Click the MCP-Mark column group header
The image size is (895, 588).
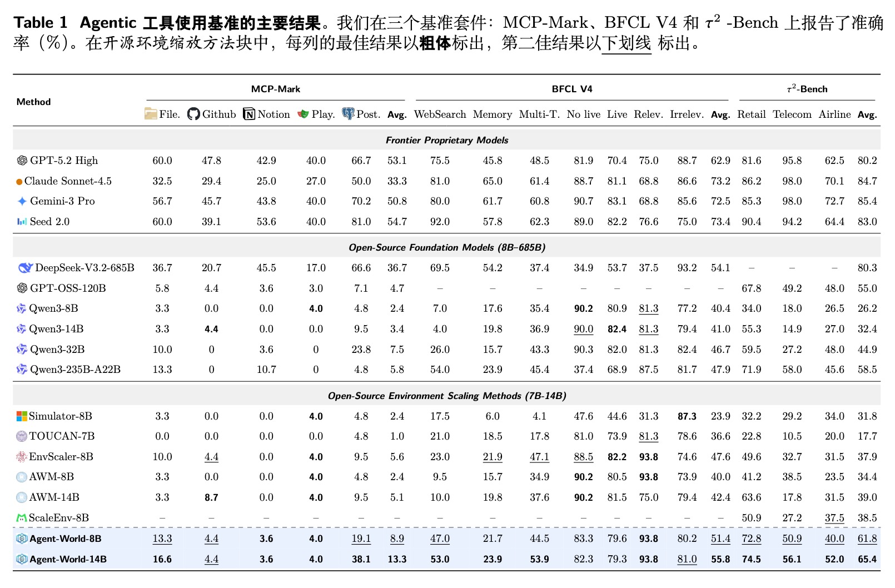click(275, 89)
